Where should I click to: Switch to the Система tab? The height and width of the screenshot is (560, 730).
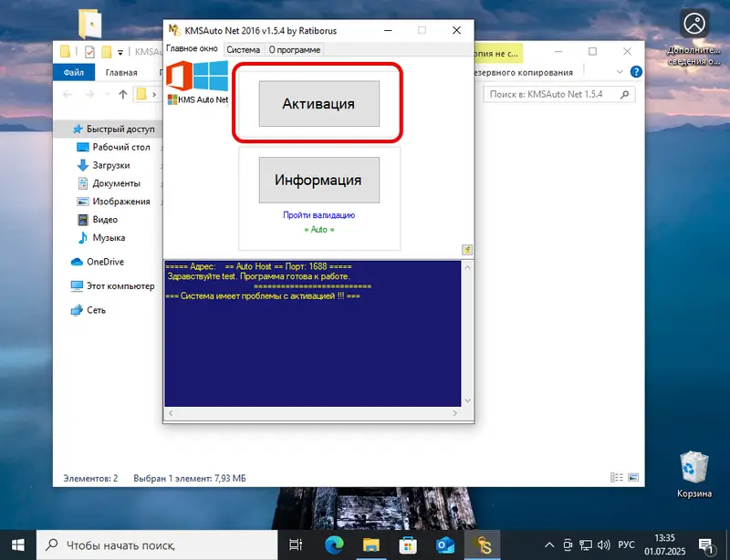pyautogui.click(x=243, y=49)
